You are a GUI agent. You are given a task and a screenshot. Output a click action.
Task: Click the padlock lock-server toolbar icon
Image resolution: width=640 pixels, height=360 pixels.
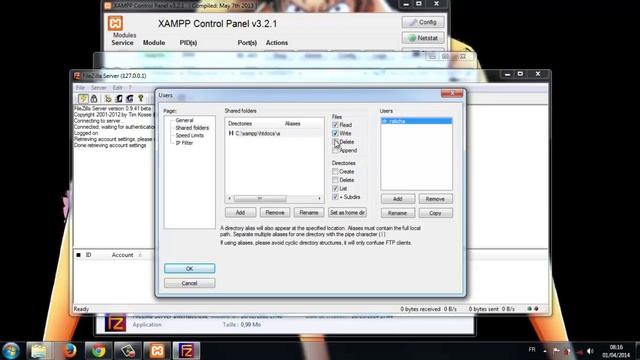94,98
